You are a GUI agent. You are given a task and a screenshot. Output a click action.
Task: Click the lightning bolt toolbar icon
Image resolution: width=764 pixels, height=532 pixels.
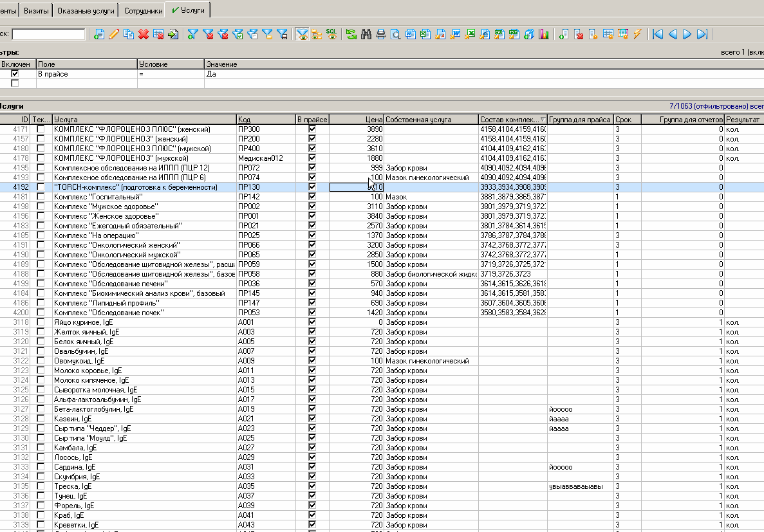coord(638,35)
